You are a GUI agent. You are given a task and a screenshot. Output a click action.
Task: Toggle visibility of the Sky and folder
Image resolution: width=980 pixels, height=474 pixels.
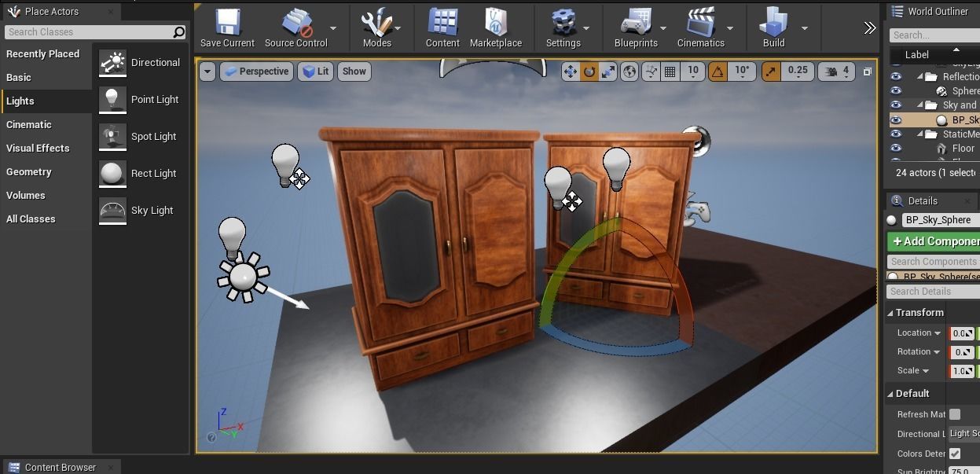coord(895,105)
